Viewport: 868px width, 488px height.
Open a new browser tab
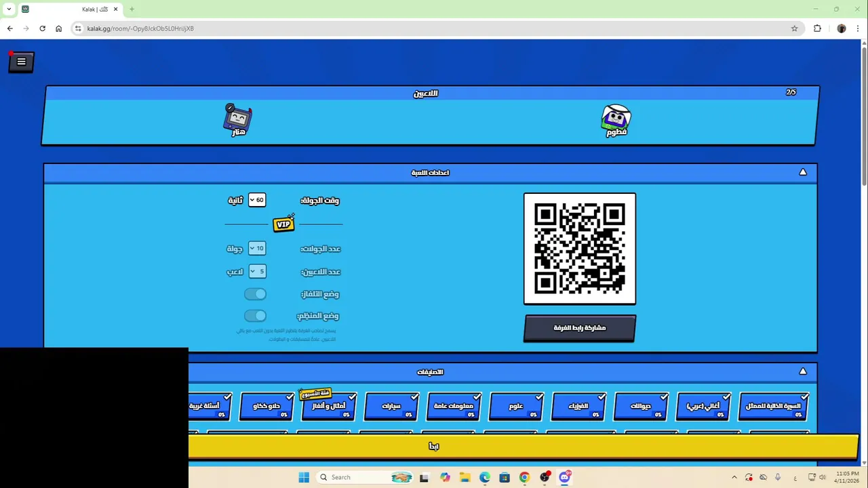[x=132, y=9]
